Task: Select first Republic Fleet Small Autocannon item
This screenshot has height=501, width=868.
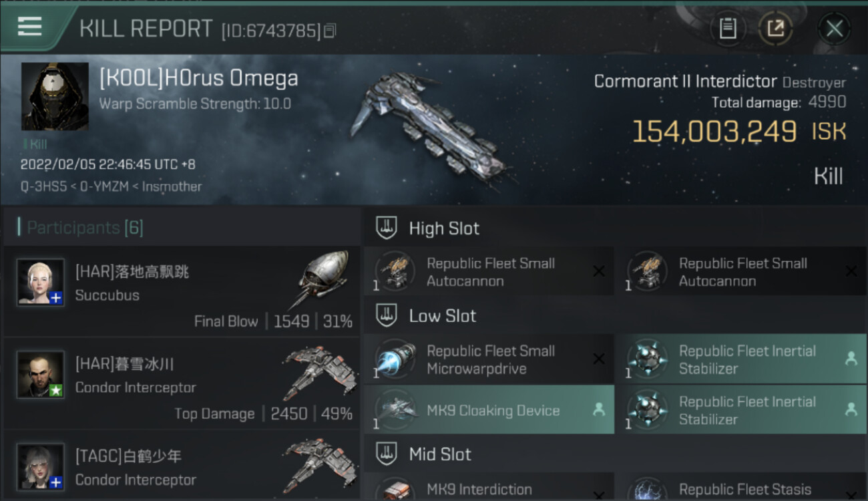Action: pos(489,272)
